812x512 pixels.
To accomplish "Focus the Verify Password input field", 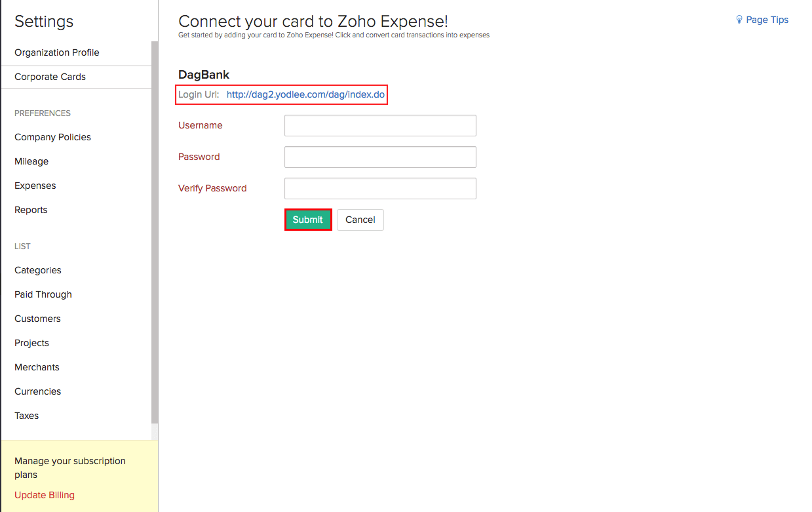I will pyautogui.click(x=380, y=188).
